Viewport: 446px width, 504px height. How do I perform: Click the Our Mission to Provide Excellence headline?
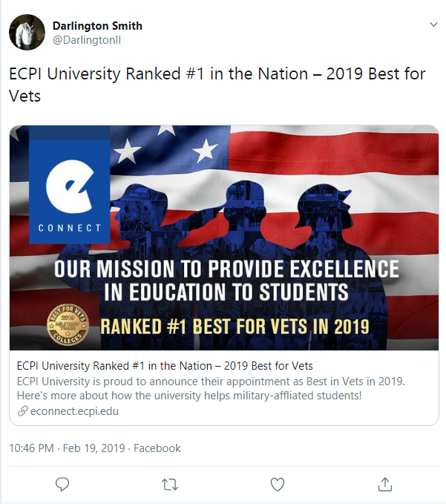226,281
